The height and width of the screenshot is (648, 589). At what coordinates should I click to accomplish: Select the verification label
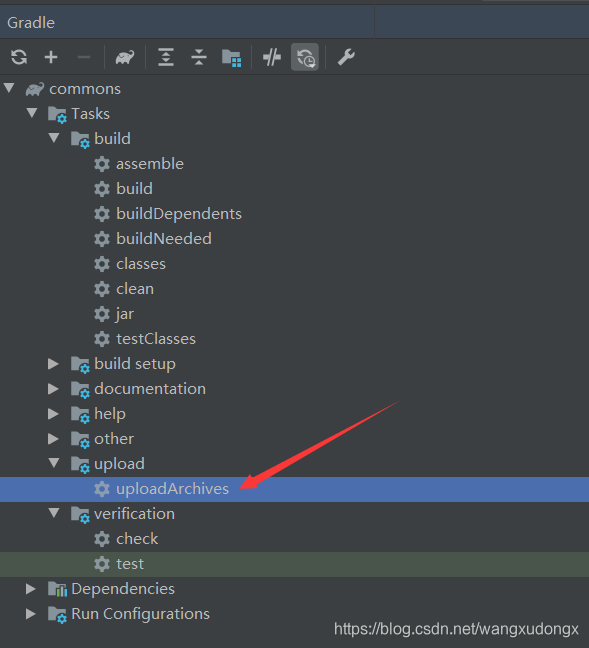[x=134, y=514]
